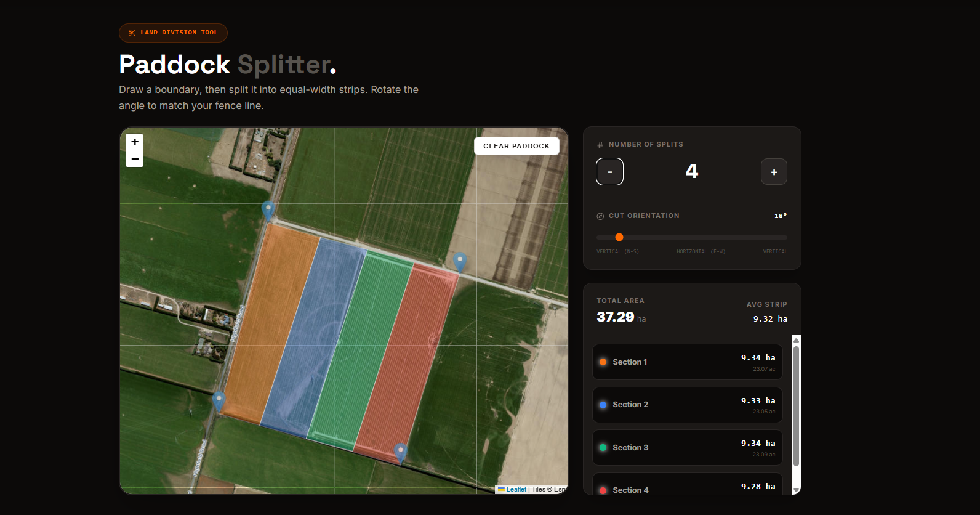This screenshot has height=515, width=980.
Task: Increase the number of splits
Action: click(774, 172)
